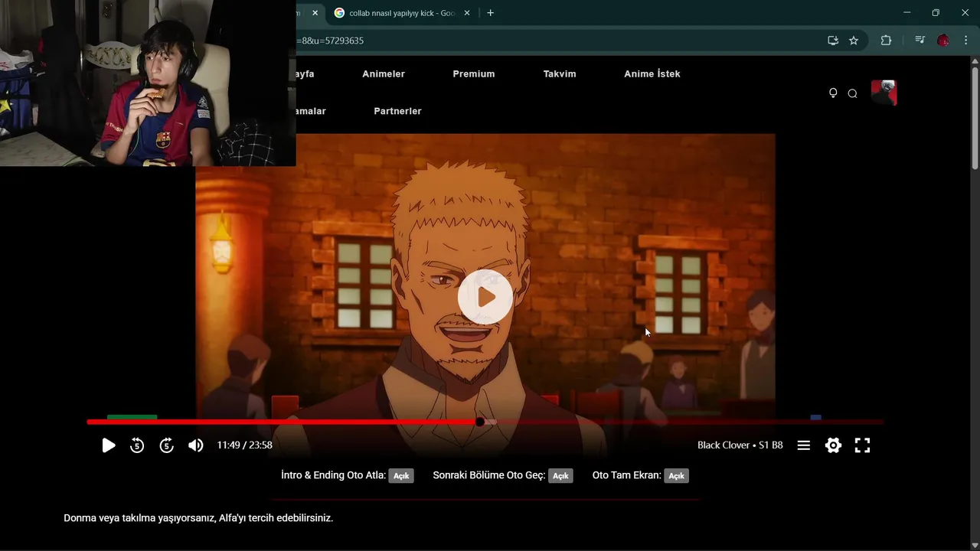
Task: Click the large play button on the video
Action: [485, 297]
